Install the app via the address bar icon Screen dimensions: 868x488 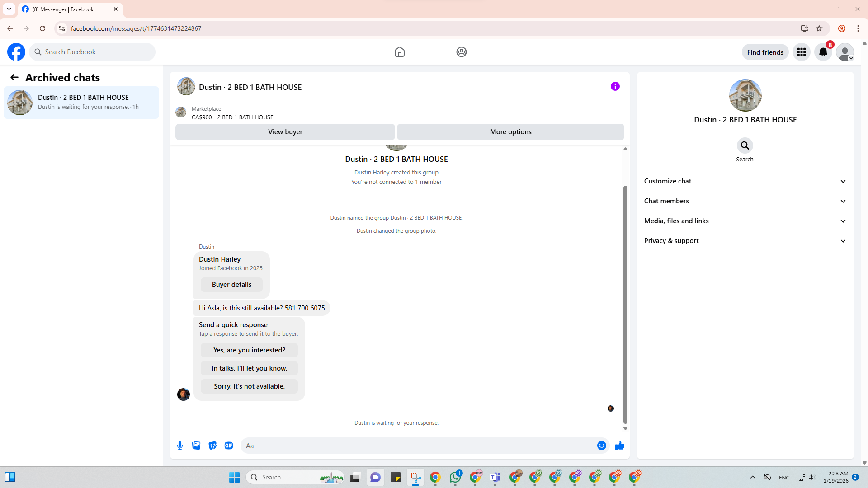point(805,28)
